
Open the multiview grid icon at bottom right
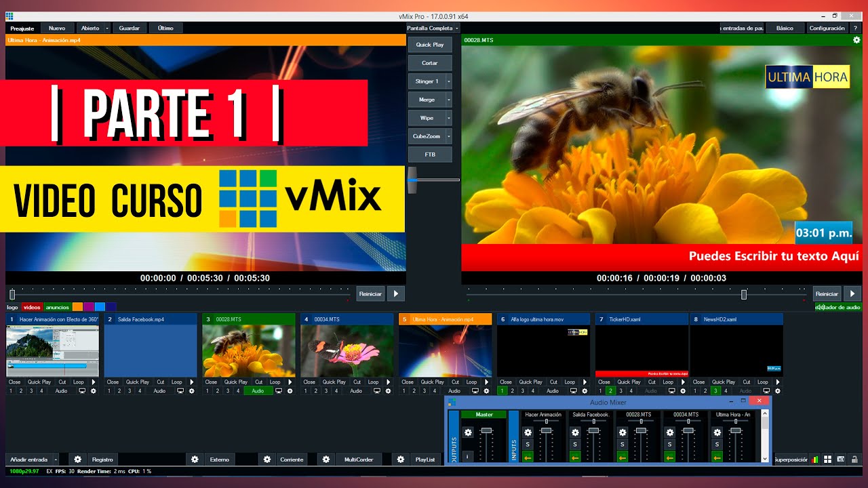pyautogui.click(x=828, y=460)
